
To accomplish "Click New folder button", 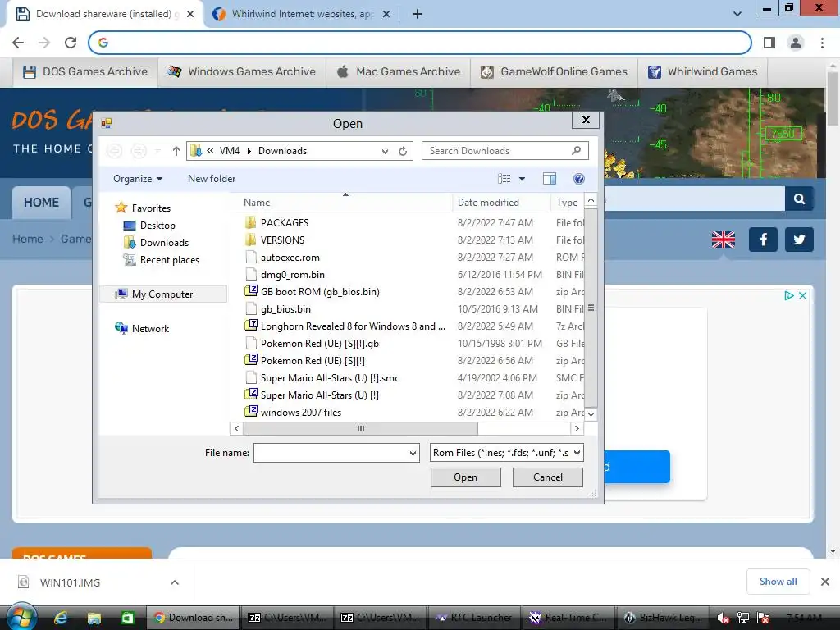I will tap(212, 179).
